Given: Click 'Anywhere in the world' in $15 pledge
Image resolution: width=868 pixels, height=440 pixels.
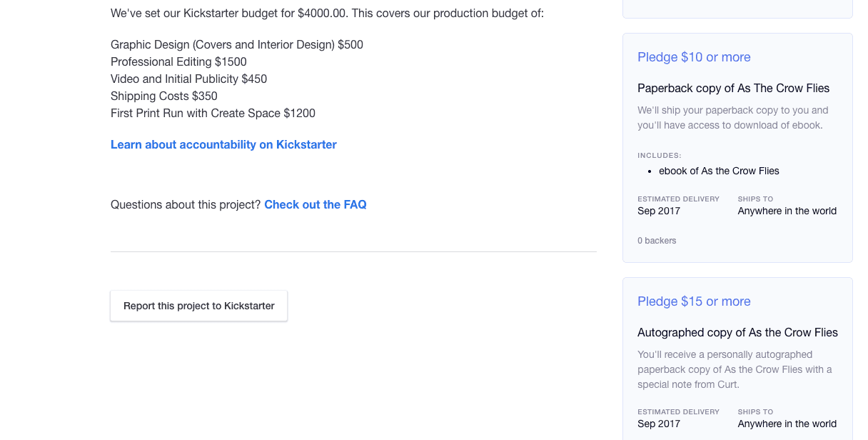Looking at the screenshot, I should [787, 424].
